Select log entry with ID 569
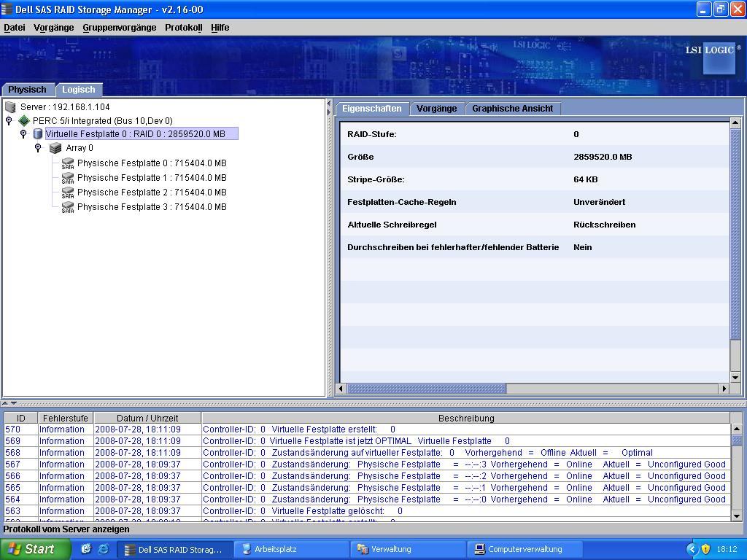This screenshot has height=560, width=747. tap(368, 441)
